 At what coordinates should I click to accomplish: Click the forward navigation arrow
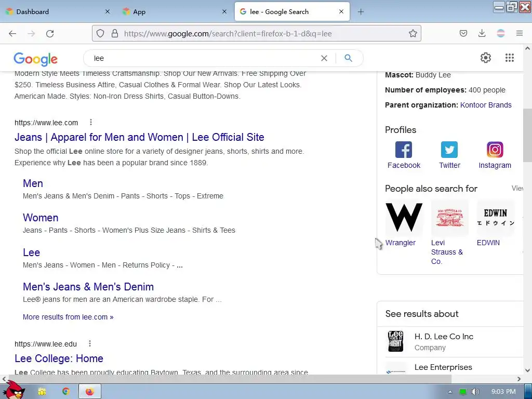pos(31,33)
